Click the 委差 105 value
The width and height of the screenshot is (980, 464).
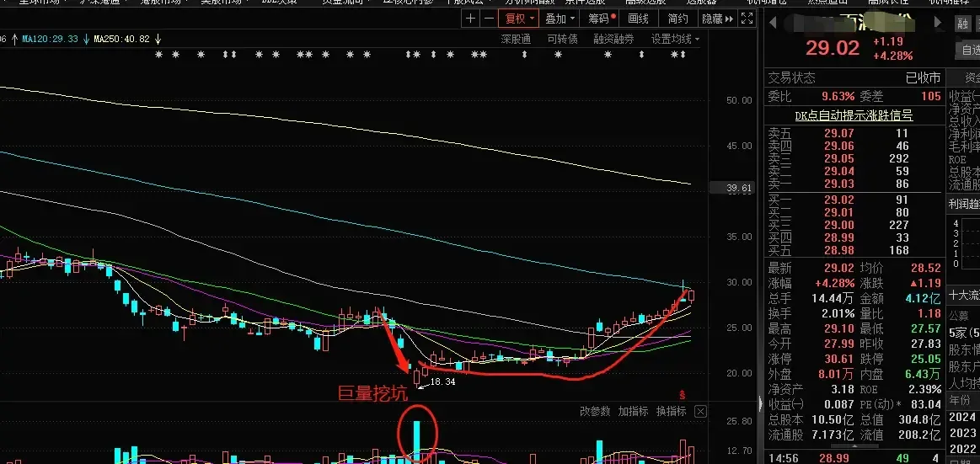[930, 96]
